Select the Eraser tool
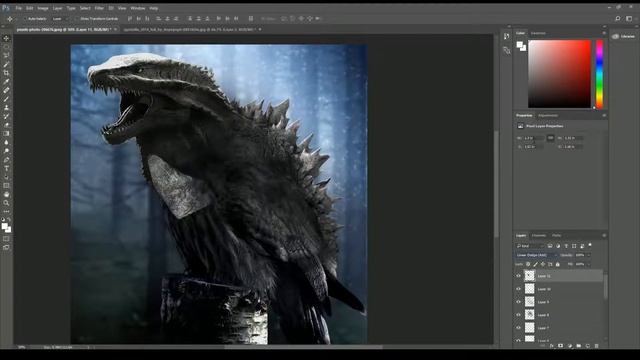Image resolution: width=640 pixels, height=360 pixels. click(6, 125)
